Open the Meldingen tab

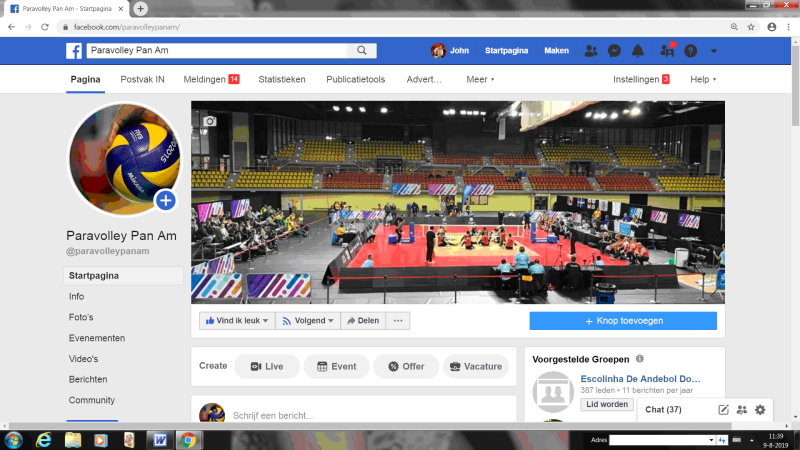[211, 80]
